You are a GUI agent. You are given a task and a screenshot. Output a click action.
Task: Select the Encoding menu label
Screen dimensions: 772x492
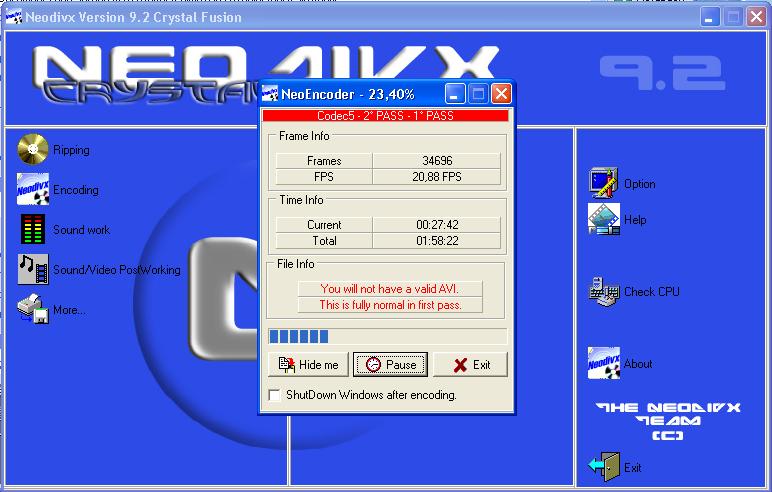[76, 190]
